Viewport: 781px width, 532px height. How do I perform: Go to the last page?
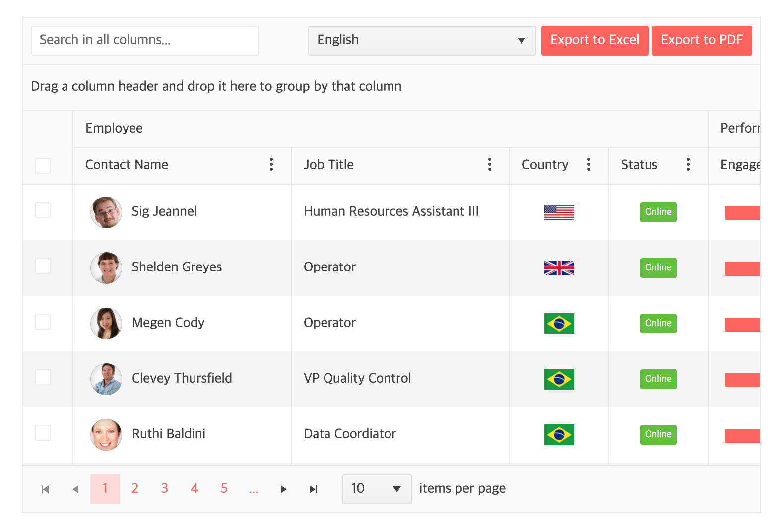[313, 489]
